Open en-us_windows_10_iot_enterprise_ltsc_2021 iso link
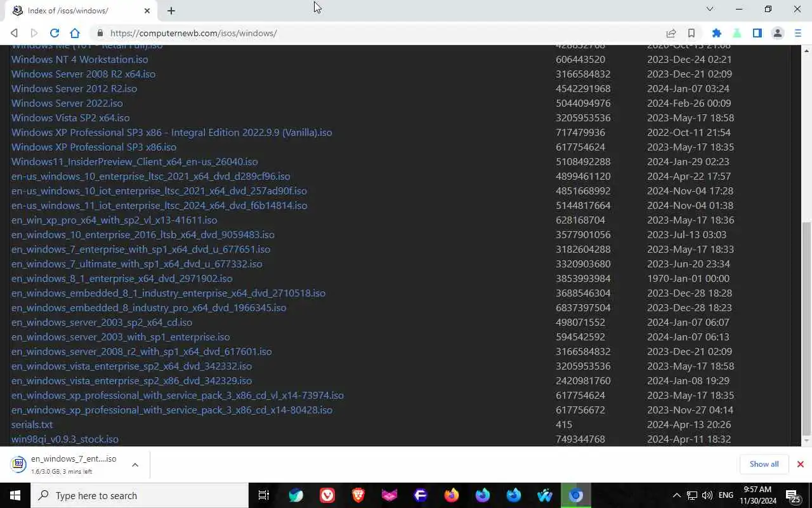This screenshot has width=812, height=508. point(159,190)
